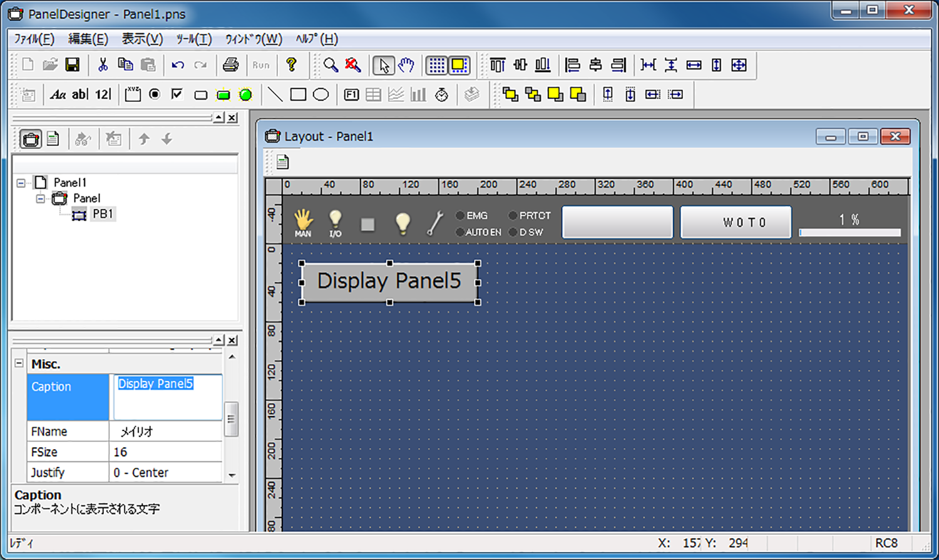Screen dimensions: 939x560
Task: Click the 1% progress bar
Action: [849, 232]
